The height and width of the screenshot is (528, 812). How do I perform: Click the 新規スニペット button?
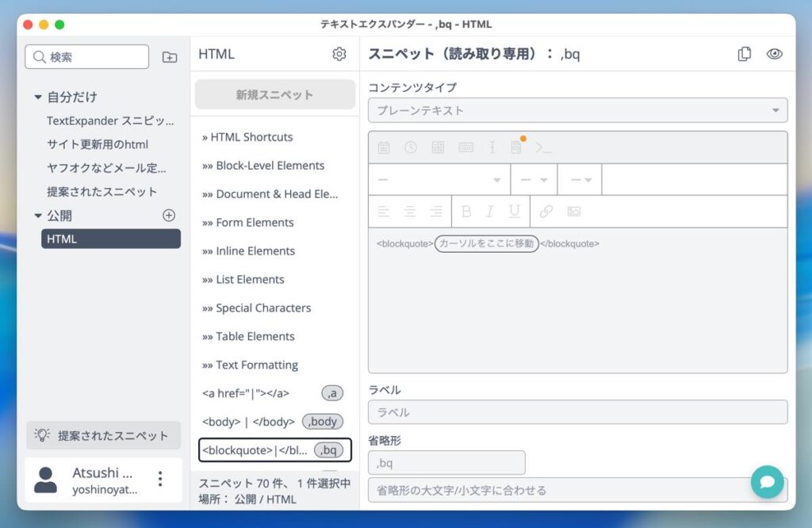tap(275, 94)
